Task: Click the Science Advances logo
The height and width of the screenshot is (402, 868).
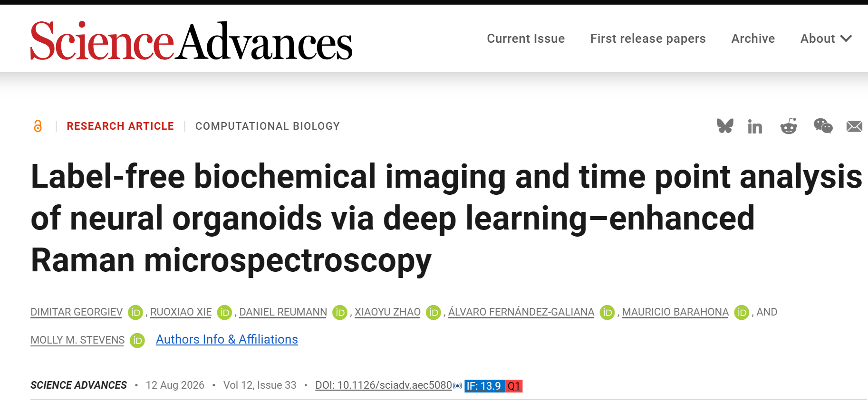Action: point(192,41)
